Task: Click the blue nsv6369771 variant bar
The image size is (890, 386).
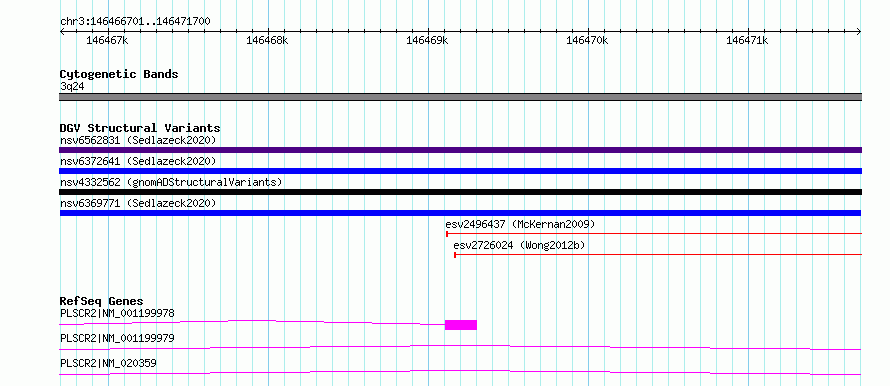Action: click(460, 213)
